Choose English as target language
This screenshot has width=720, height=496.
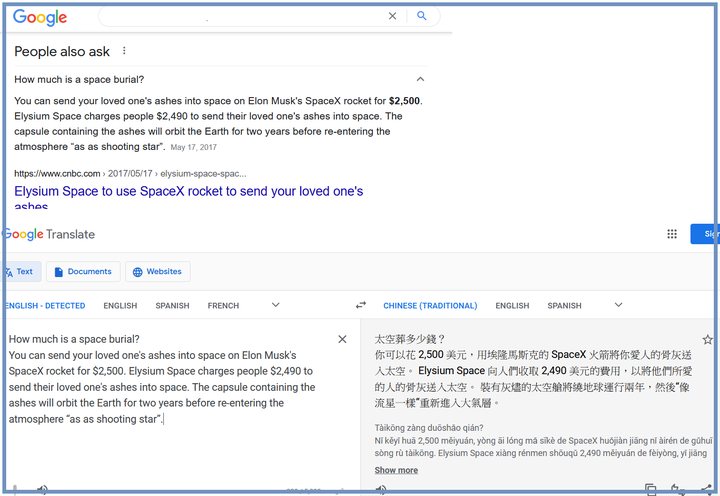click(x=512, y=305)
